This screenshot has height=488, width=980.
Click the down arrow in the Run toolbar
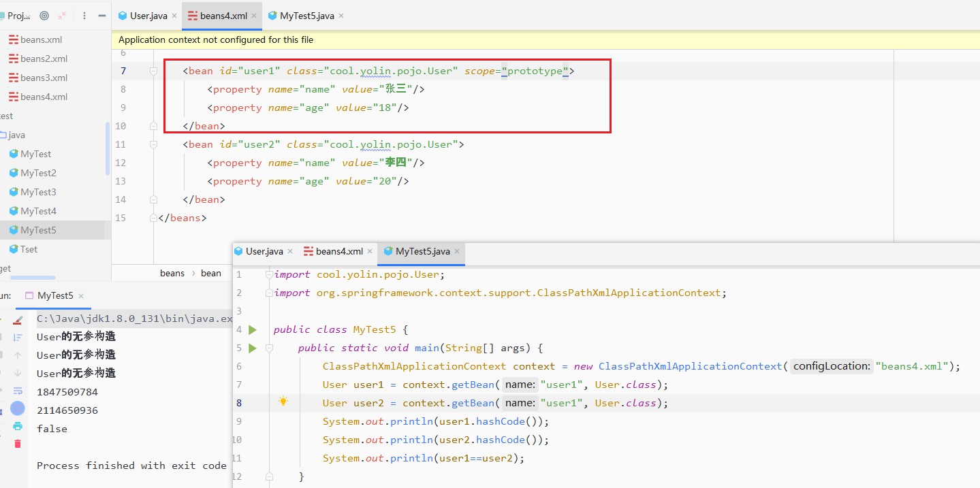(18, 373)
